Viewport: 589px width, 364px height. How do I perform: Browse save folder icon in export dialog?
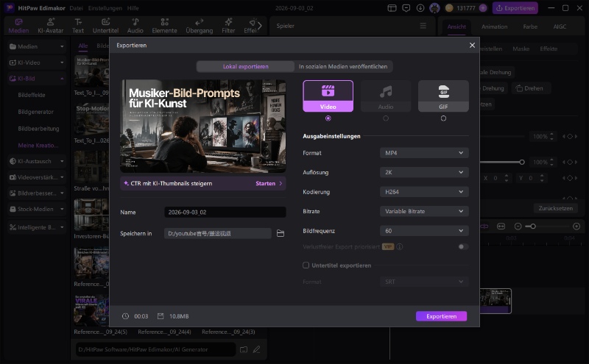(281, 233)
